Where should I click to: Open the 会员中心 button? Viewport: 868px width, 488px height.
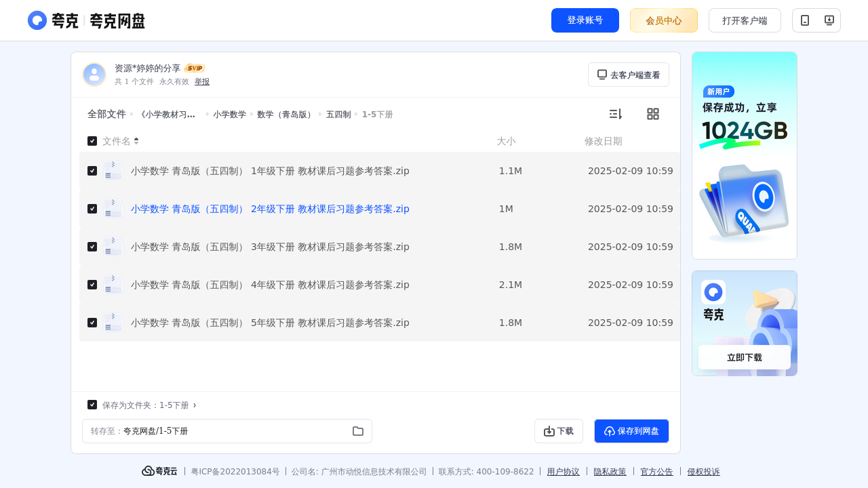664,20
